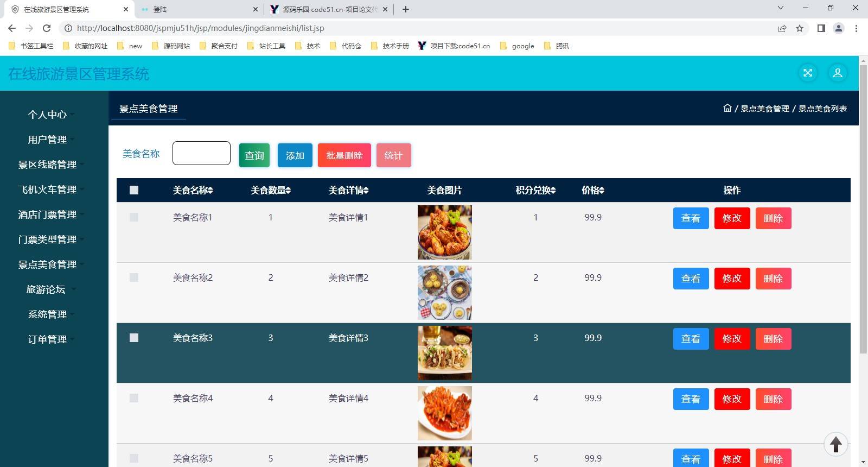
Task: Check the checkbox for 美食名称5 row
Action: coord(134,458)
